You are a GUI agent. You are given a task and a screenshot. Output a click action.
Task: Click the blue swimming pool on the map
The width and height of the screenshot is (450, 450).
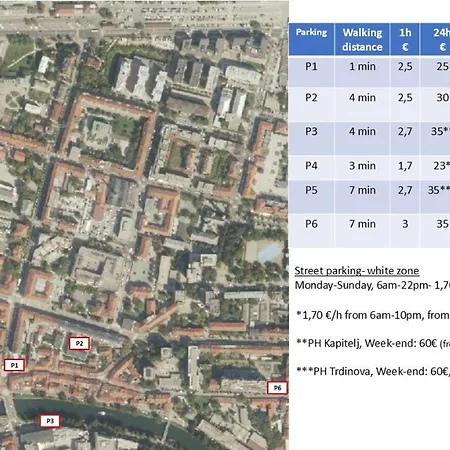pos(269,252)
